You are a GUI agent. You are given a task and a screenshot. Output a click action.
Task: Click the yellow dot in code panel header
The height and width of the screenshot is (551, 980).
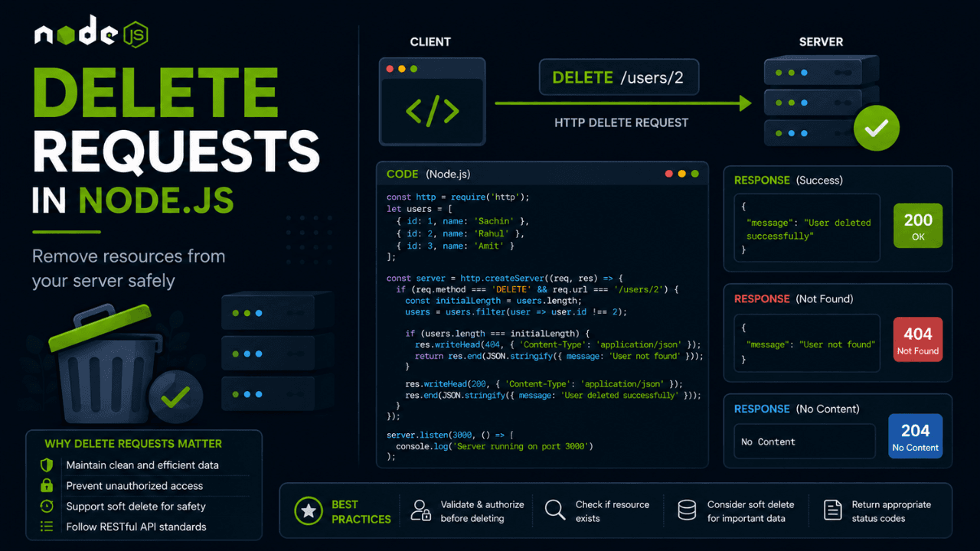[x=682, y=174]
